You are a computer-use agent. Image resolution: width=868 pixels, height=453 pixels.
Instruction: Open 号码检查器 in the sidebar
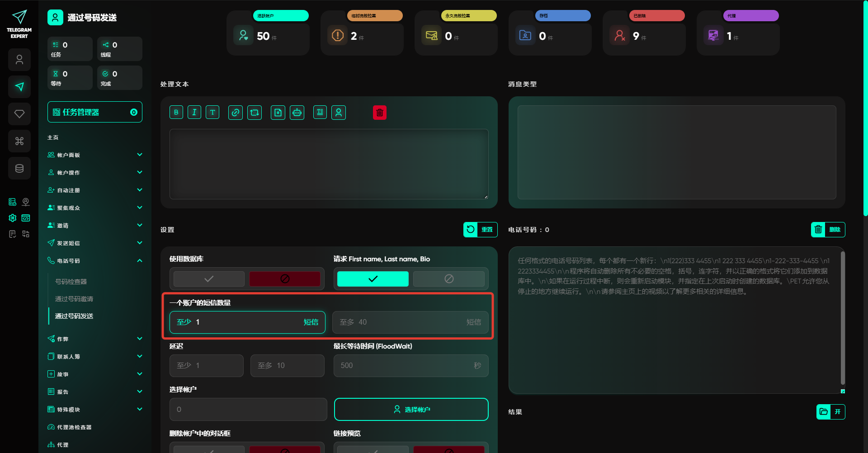pyautogui.click(x=71, y=282)
